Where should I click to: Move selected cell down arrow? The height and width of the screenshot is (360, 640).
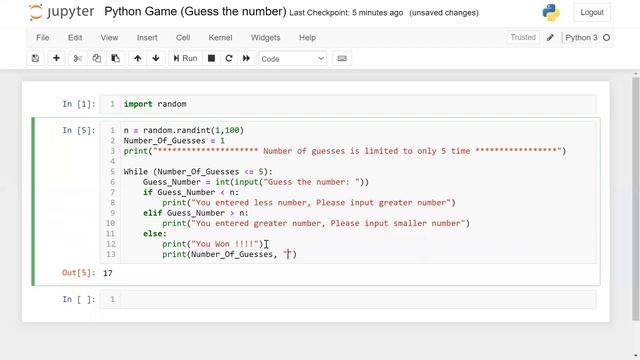pos(156,58)
